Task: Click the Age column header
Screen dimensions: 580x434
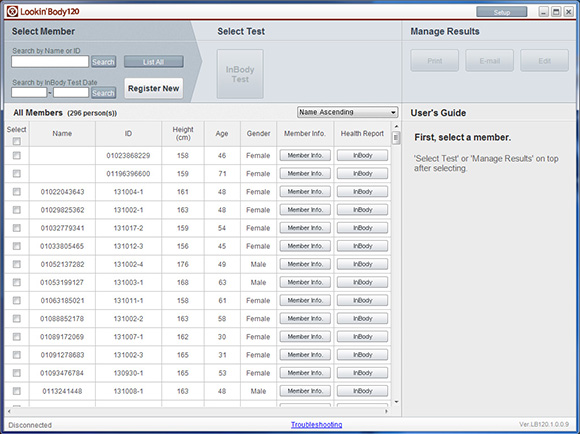Action: tap(222, 134)
